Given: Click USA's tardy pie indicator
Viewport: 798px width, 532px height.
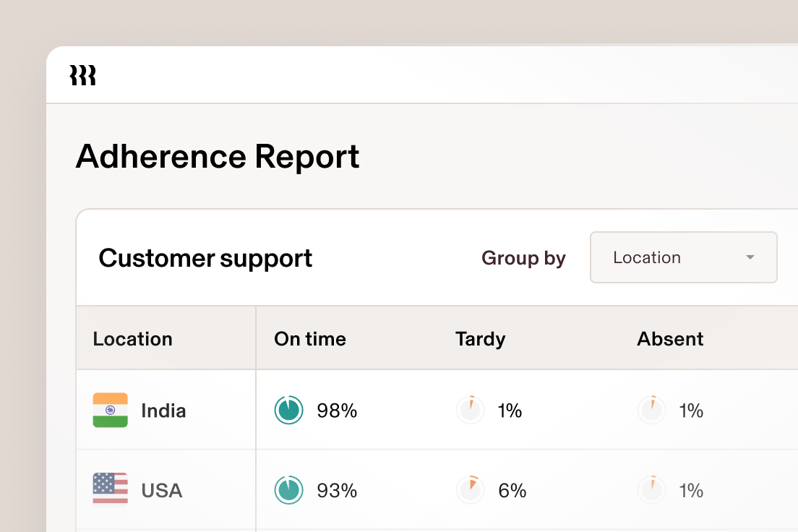Looking at the screenshot, I should 470,490.
